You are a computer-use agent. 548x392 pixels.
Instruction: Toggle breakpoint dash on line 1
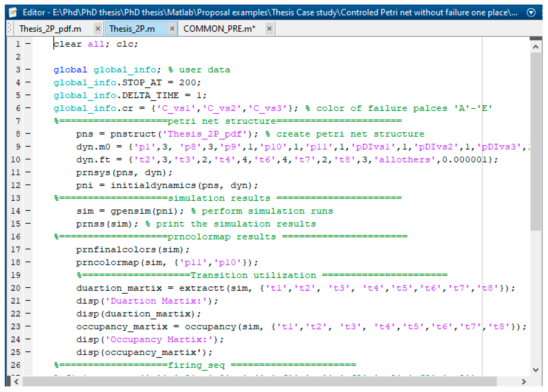(x=28, y=44)
